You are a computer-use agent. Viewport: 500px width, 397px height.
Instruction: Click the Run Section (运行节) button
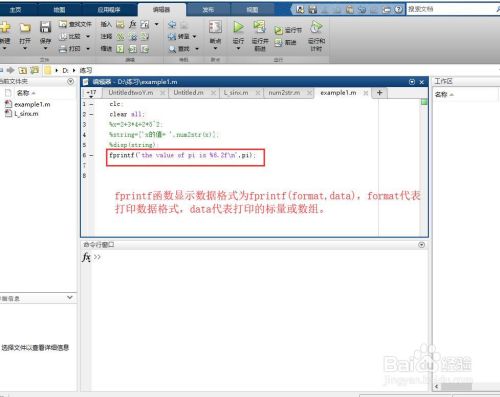point(288,30)
